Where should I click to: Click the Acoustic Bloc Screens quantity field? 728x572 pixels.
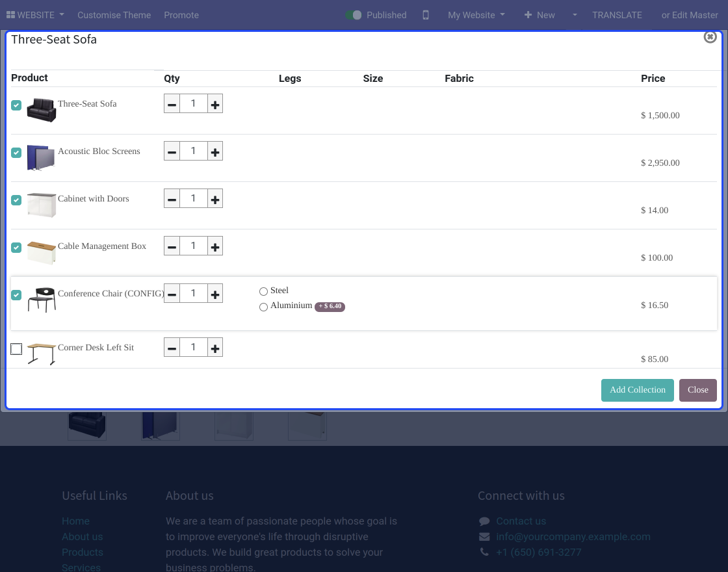pyautogui.click(x=193, y=151)
